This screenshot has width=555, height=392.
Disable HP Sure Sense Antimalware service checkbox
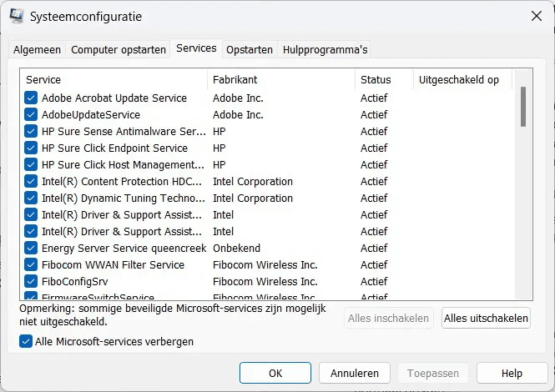pyautogui.click(x=31, y=131)
